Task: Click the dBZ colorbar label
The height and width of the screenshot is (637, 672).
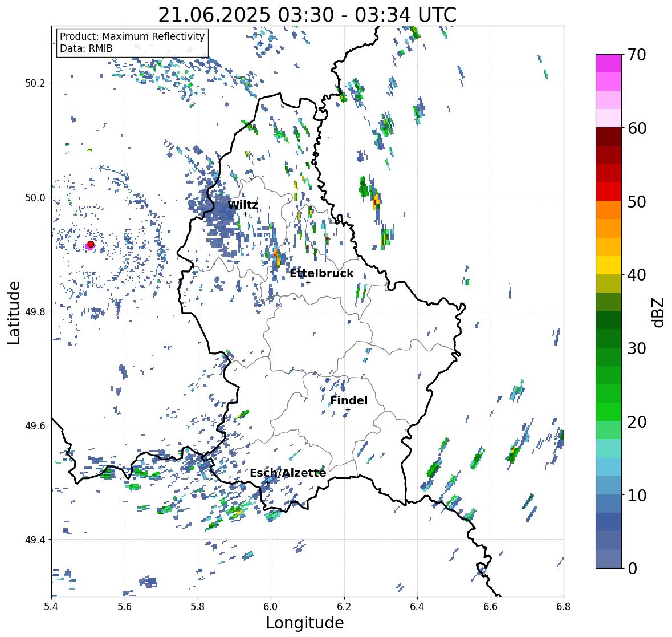Action: [x=659, y=312]
